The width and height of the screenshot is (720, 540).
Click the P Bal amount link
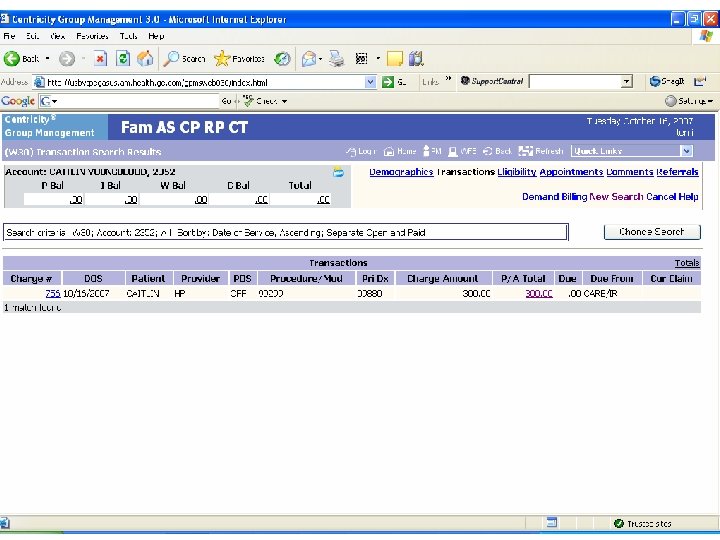(76, 200)
